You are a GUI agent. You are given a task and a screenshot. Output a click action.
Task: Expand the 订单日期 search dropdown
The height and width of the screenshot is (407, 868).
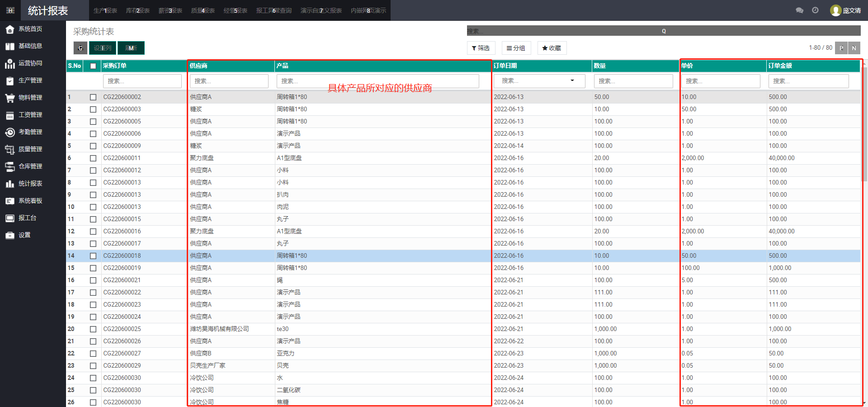coord(572,81)
